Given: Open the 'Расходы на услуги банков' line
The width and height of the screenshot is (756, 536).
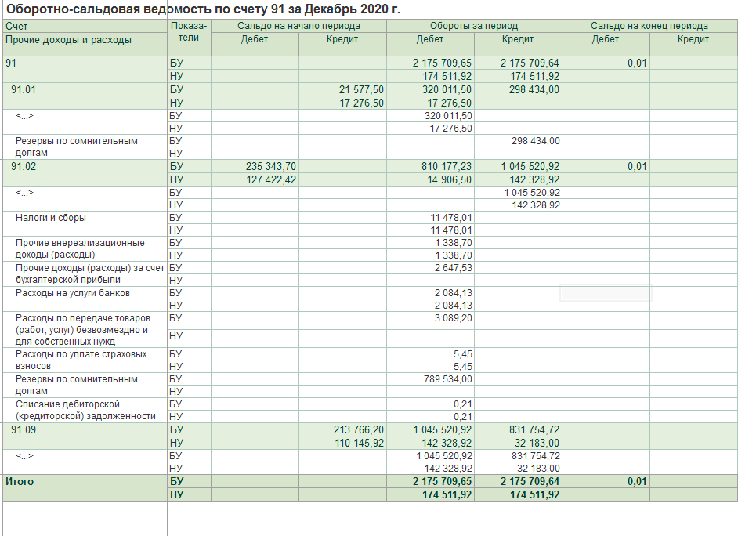Looking at the screenshot, I should tap(73, 293).
